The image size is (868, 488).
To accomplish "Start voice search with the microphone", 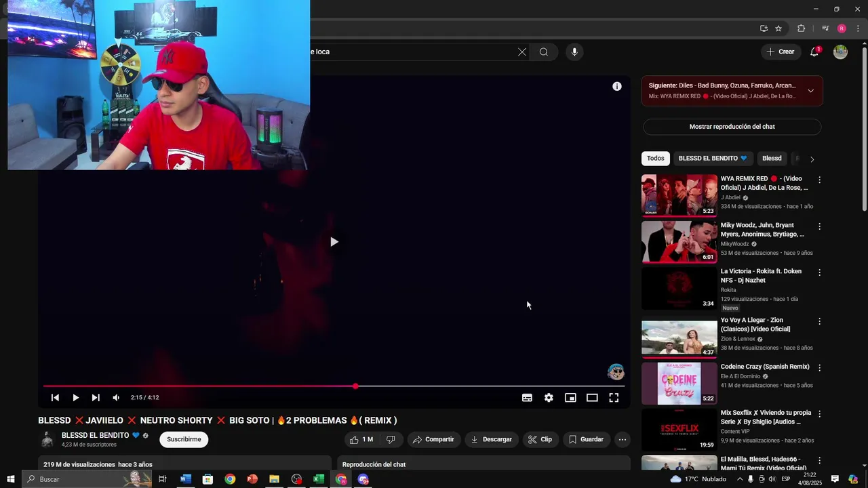I will pyautogui.click(x=574, y=52).
